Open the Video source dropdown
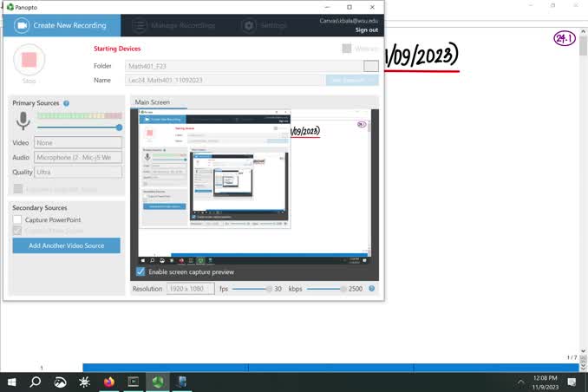Viewport: 588px width, 392px height. coord(78,143)
